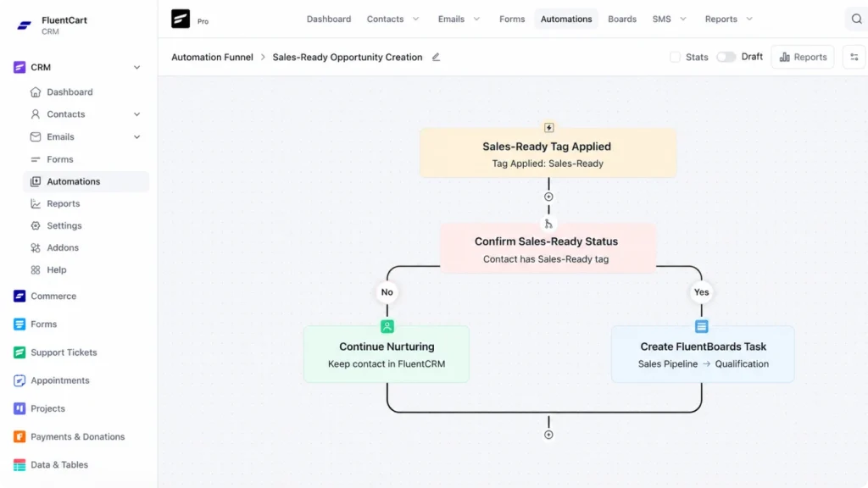Select Automations in CRM sidebar
Image resolution: width=868 pixels, height=488 pixels.
(86, 181)
